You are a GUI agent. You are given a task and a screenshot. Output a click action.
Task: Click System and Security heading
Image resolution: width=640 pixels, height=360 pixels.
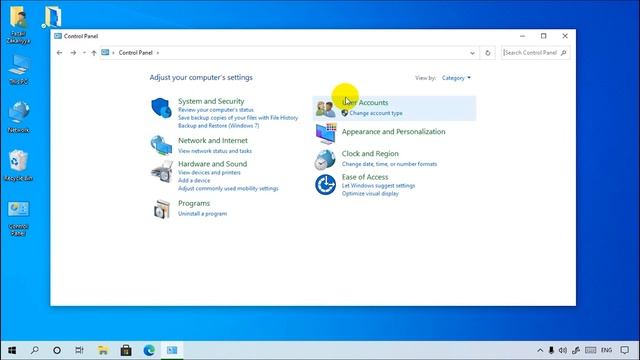[211, 101]
